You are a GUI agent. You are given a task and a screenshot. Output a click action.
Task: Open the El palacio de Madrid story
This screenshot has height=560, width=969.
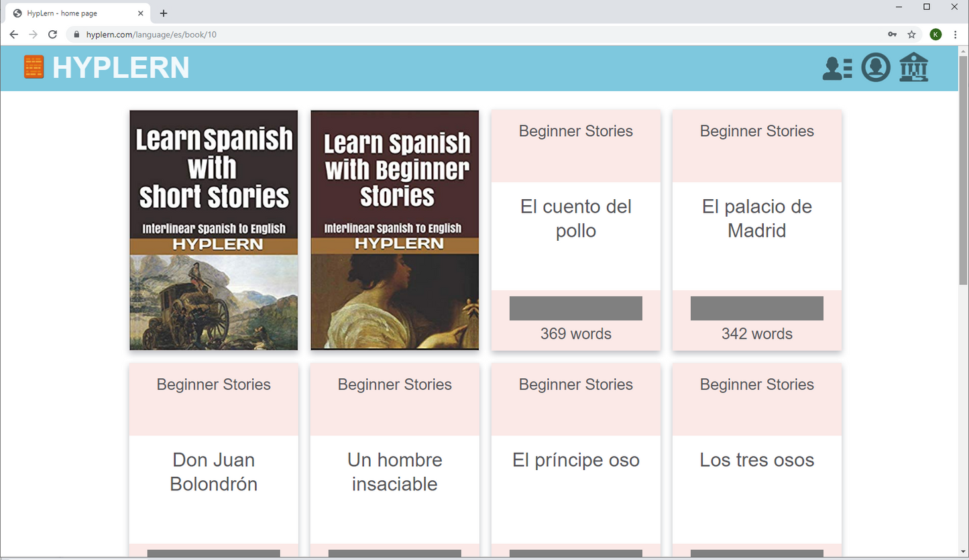[x=757, y=219]
